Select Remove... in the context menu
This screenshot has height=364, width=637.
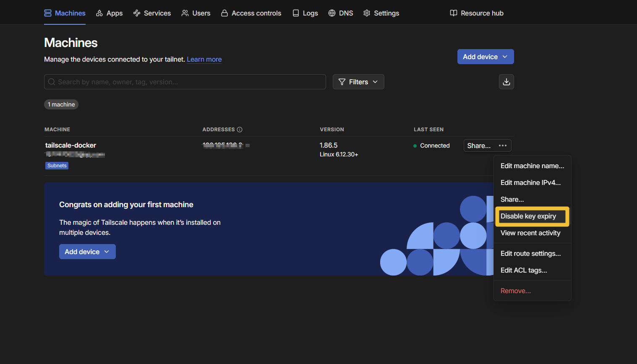point(515,291)
